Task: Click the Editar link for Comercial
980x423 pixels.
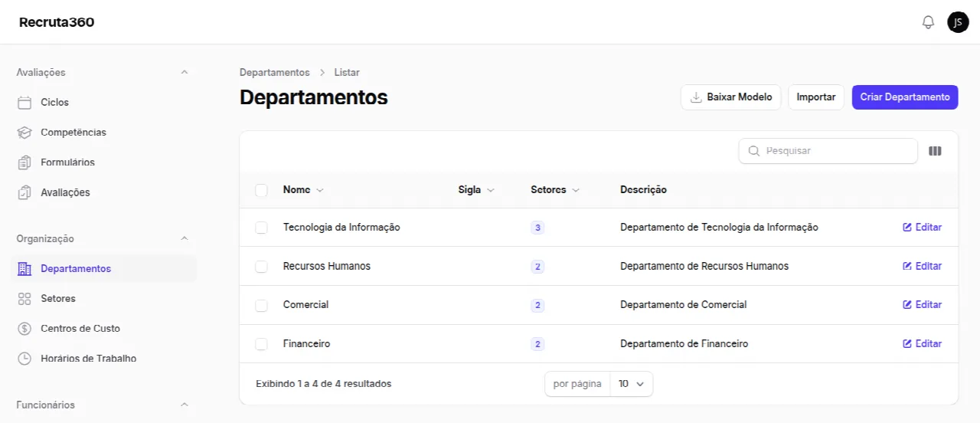Action: pyautogui.click(x=923, y=305)
